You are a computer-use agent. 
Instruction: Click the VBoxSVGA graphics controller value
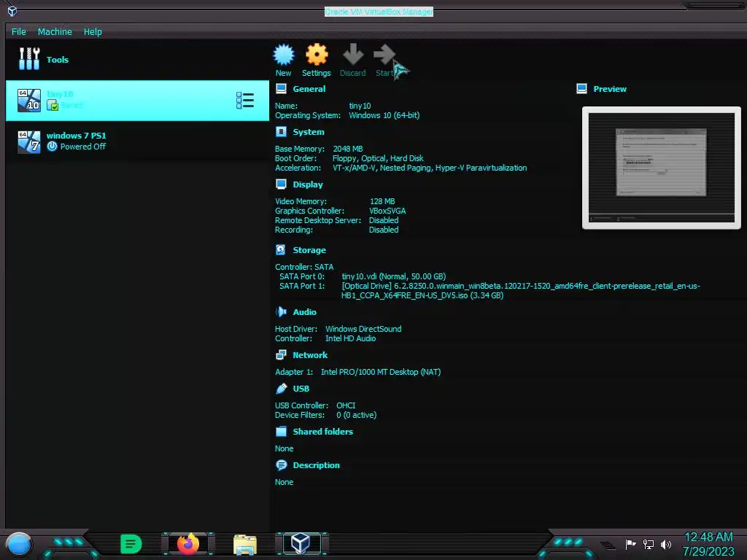coord(387,211)
